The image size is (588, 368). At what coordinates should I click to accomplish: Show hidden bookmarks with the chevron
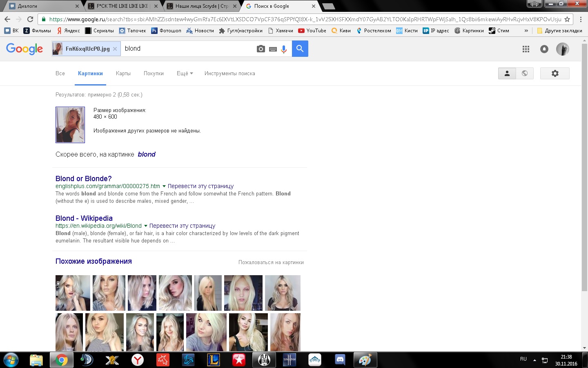pos(526,31)
